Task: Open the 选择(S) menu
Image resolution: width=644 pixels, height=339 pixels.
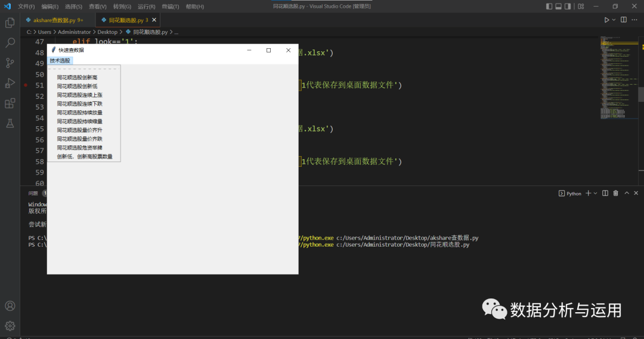Action: pyautogui.click(x=73, y=7)
